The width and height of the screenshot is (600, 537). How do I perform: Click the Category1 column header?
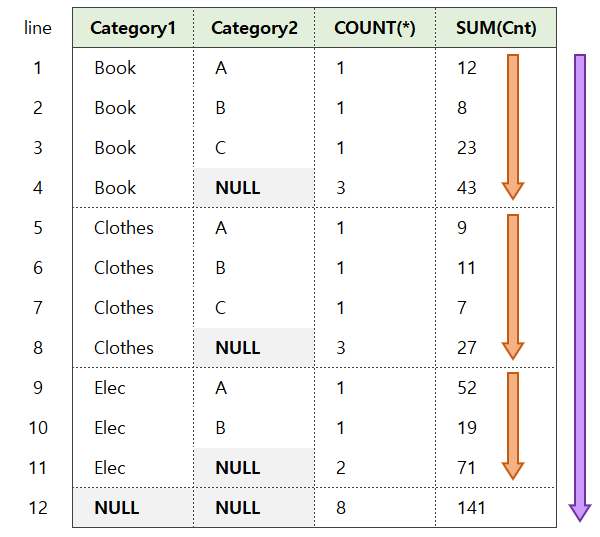coord(133,28)
